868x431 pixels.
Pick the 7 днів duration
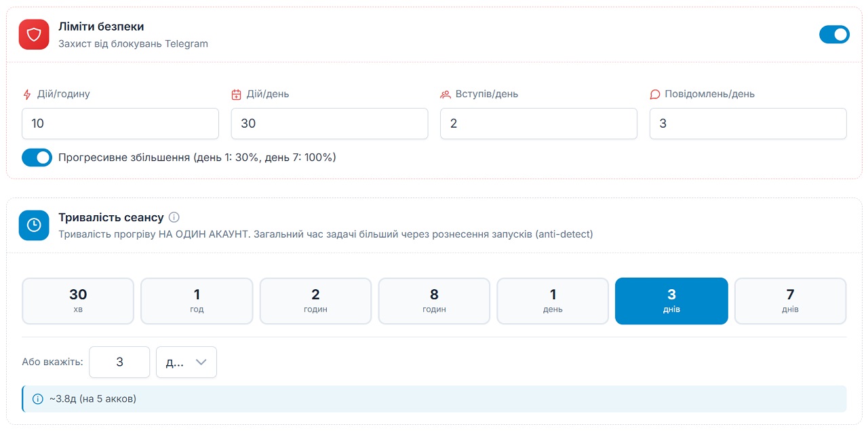pyautogui.click(x=791, y=301)
